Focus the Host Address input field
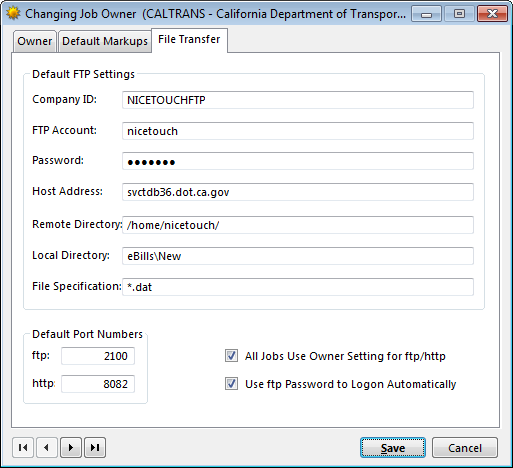The width and height of the screenshot is (513, 468). (x=298, y=192)
